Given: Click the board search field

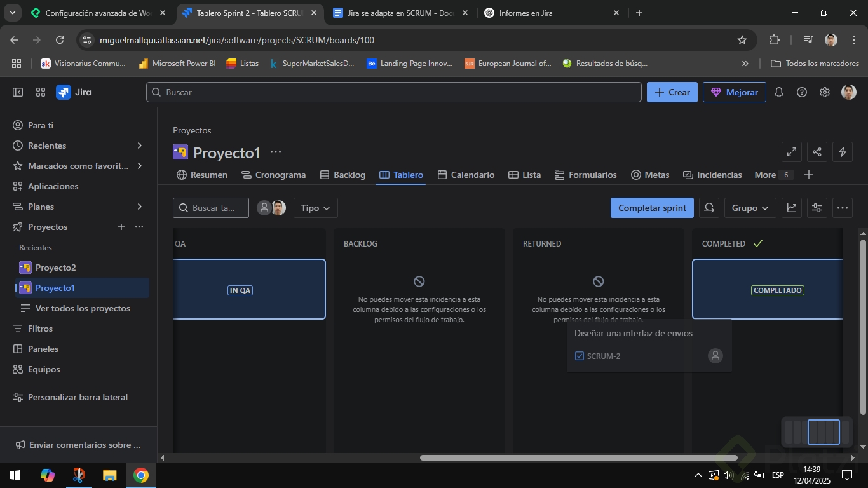Looking at the screenshot, I should click(x=211, y=208).
